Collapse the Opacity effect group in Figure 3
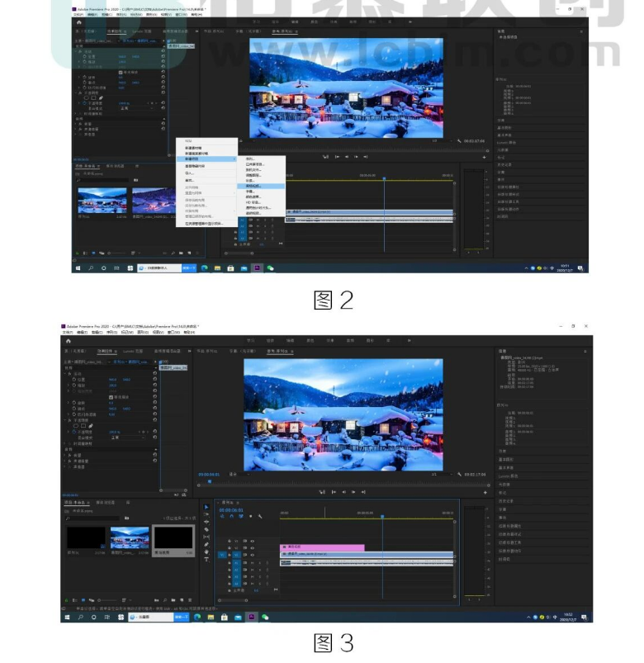 (65, 421)
